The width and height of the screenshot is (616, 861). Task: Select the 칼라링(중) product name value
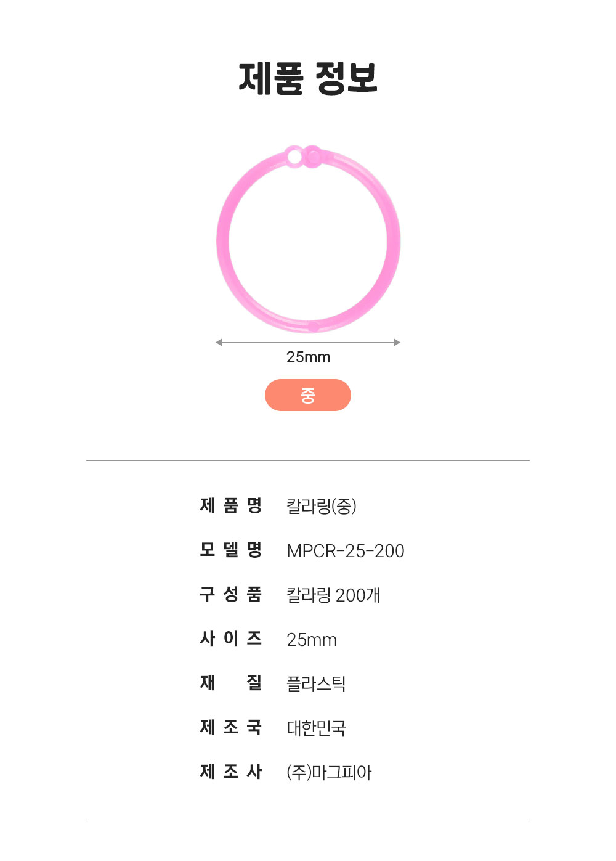[x=322, y=507]
